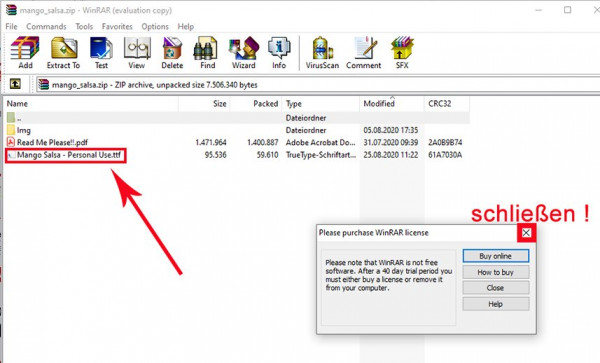Click the Buy online button
The width and height of the screenshot is (600, 363).
pyautogui.click(x=496, y=256)
